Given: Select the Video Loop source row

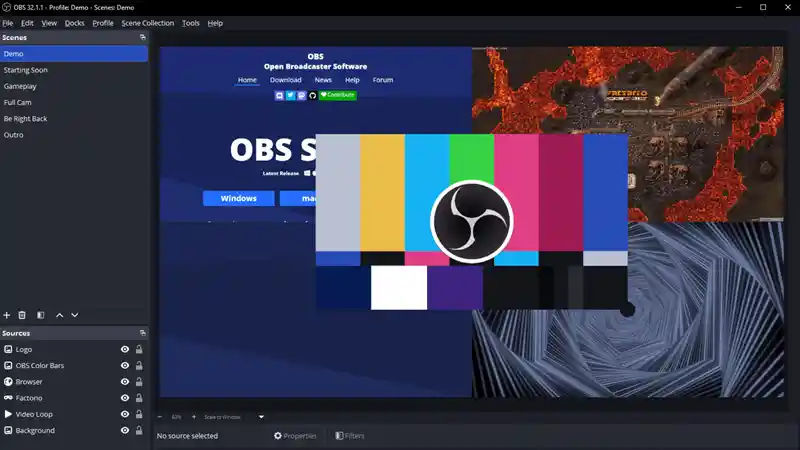Looking at the screenshot, I should (74, 414).
